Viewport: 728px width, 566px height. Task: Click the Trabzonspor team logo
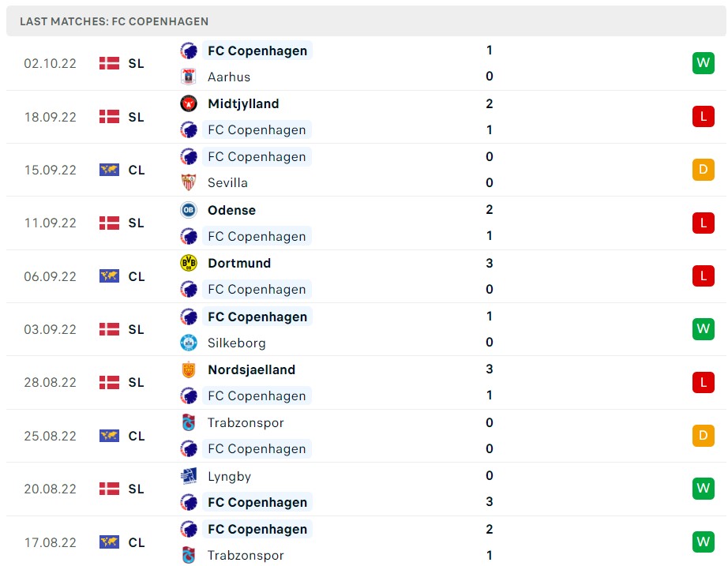[189, 422]
